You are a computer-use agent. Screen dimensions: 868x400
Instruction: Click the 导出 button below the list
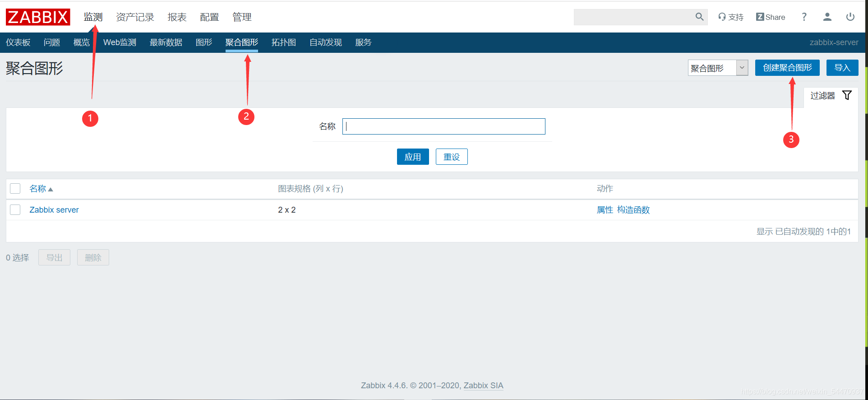54,257
